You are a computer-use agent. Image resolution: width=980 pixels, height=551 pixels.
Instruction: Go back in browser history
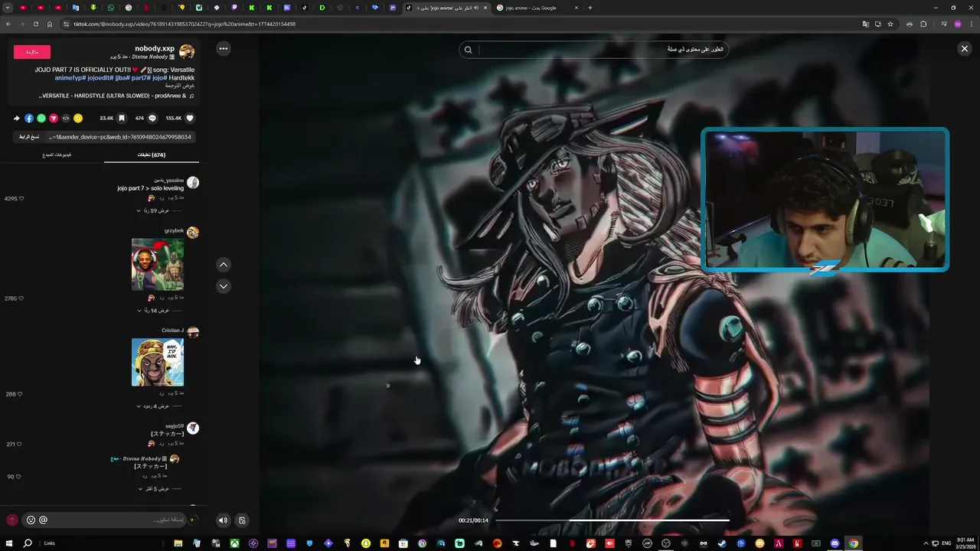click(8, 24)
